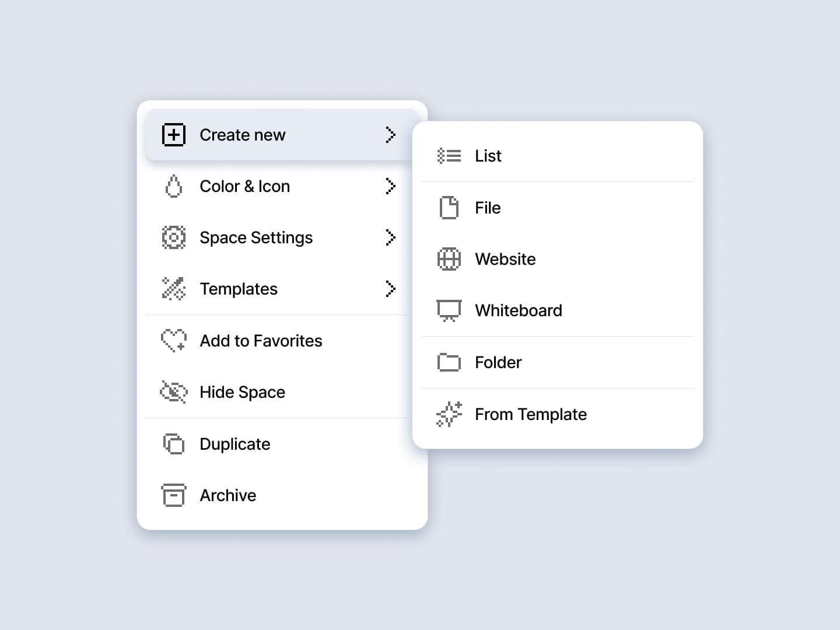The image size is (840, 630).
Task: Expand the Create new submenu chevron
Action: (391, 135)
